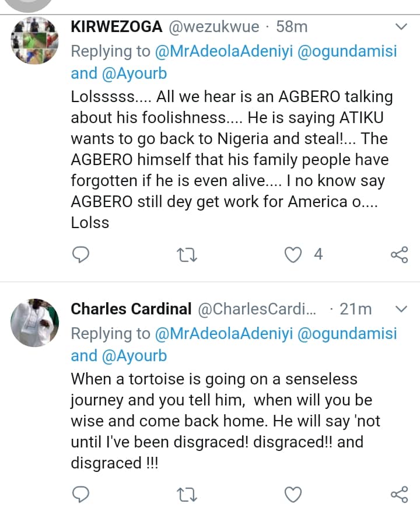Open KIRWEZOGA's profile picture
Screen dimensions: 420x507
36,40
